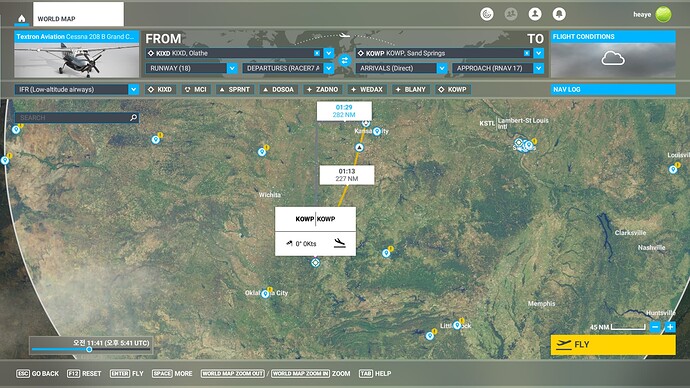Click the yellow FLY button
Screen dimensions: 690x388
(x=613, y=344)
